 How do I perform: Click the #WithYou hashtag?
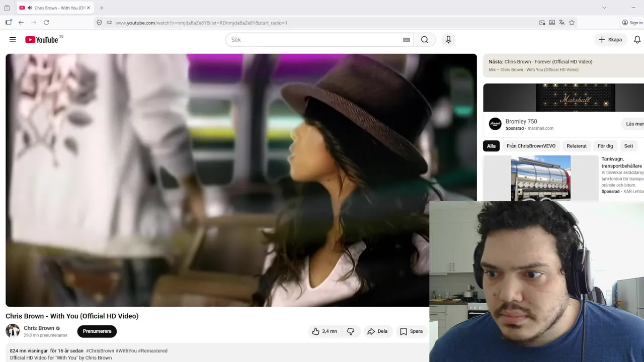pyautogui.click(x=126, y=351)
